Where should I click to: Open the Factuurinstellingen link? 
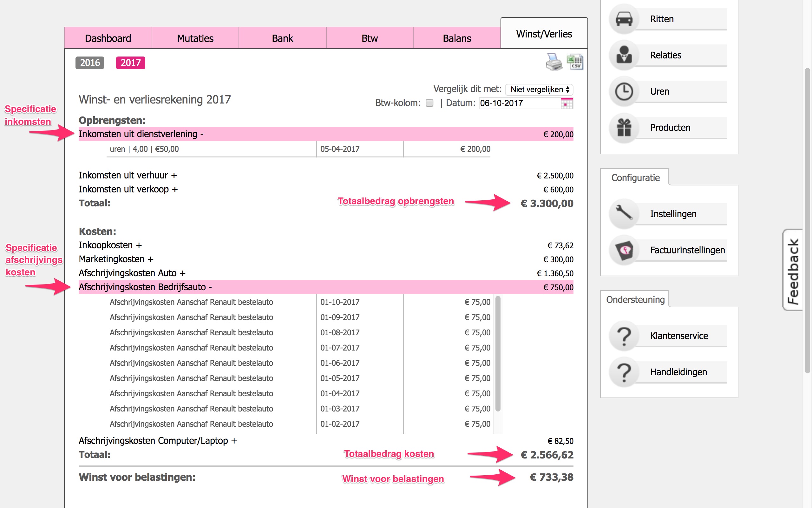click(x=688, y=250)
